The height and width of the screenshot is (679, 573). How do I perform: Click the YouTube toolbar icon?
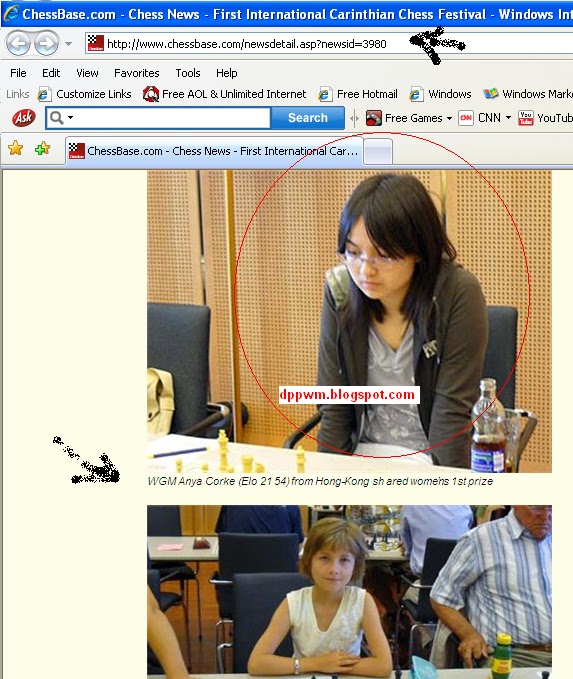[x=526, y=118]
